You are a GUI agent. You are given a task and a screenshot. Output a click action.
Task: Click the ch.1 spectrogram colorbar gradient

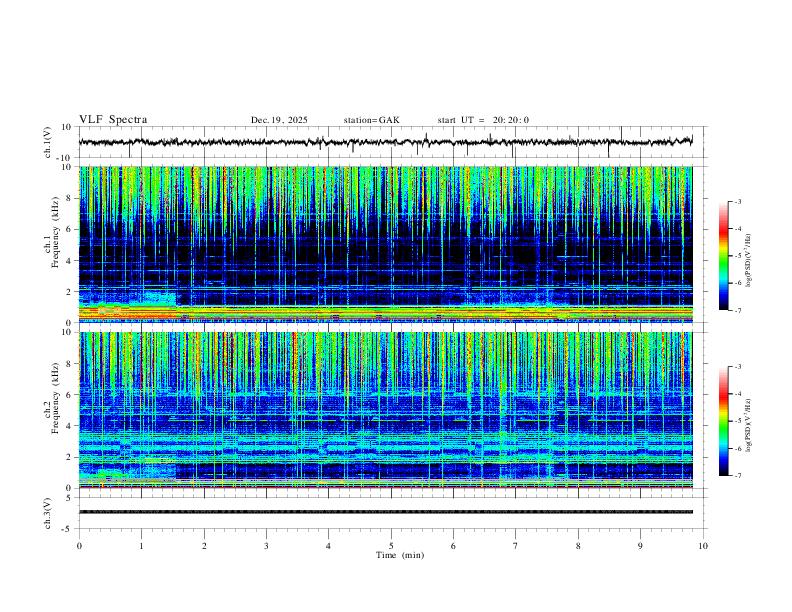723,256
